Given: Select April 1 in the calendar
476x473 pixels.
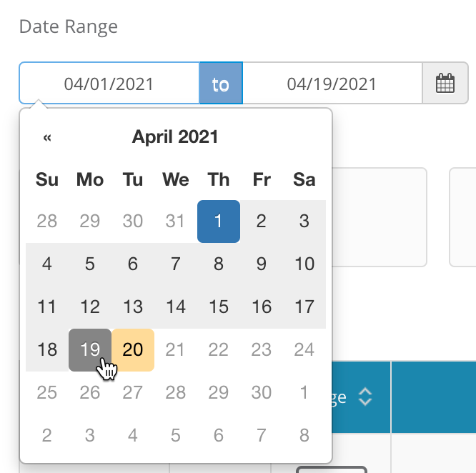Looking at the screenshot, I should point(219,221).
